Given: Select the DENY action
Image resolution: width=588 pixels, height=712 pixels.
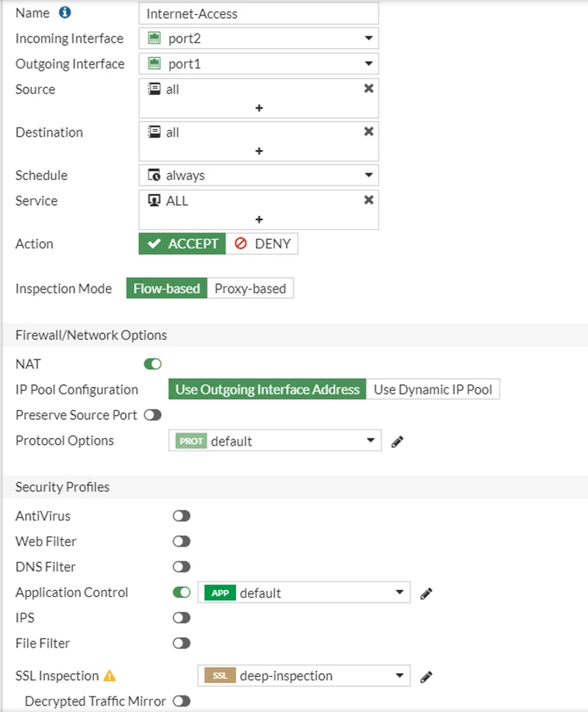Looking at the screenshot, I should click(262, 244).
